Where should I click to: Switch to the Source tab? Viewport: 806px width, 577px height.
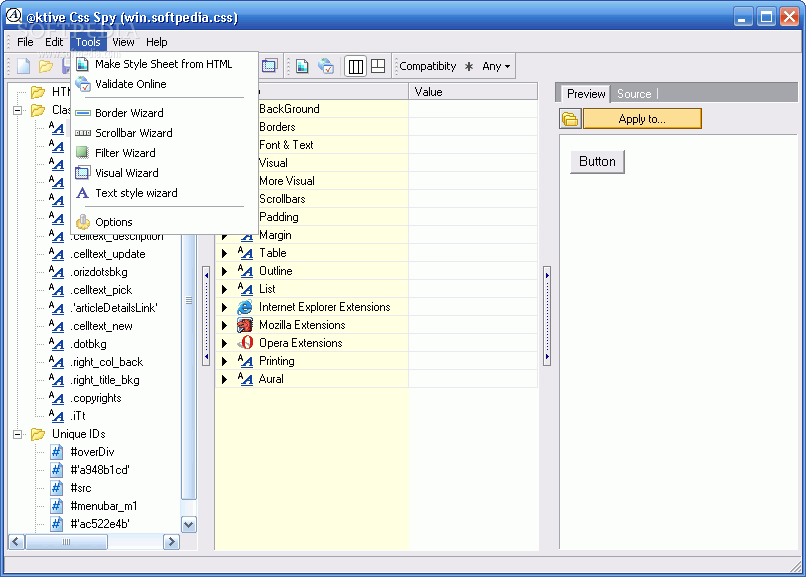click(x=634, y=94)
